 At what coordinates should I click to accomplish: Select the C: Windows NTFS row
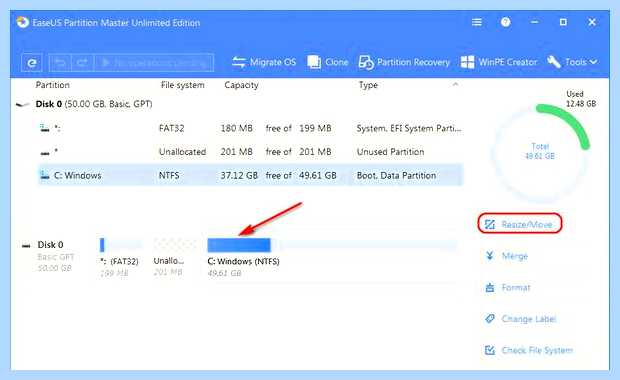pos(250,175)
